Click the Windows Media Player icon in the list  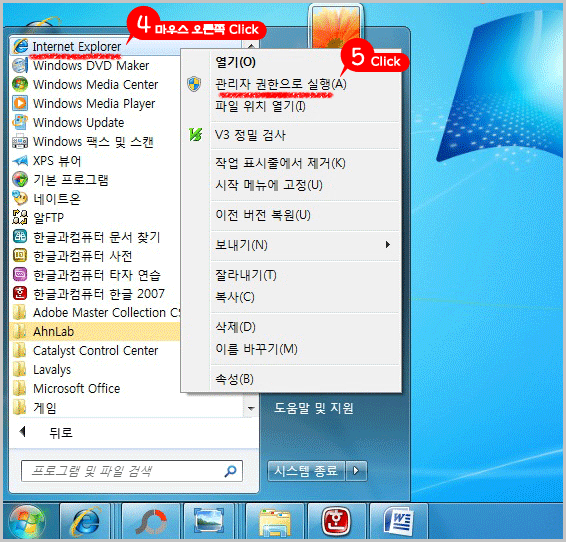[20, 103]
